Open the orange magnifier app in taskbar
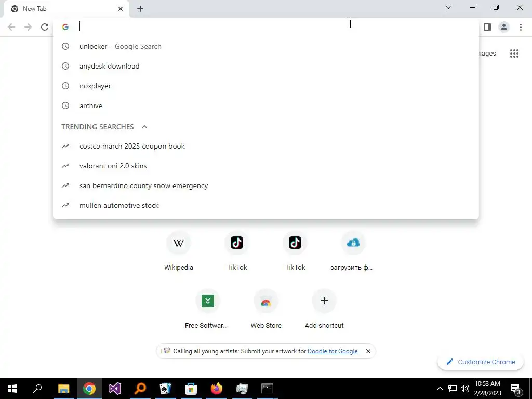The height and width of the screenshot is (399, 532). pos(140,389)
